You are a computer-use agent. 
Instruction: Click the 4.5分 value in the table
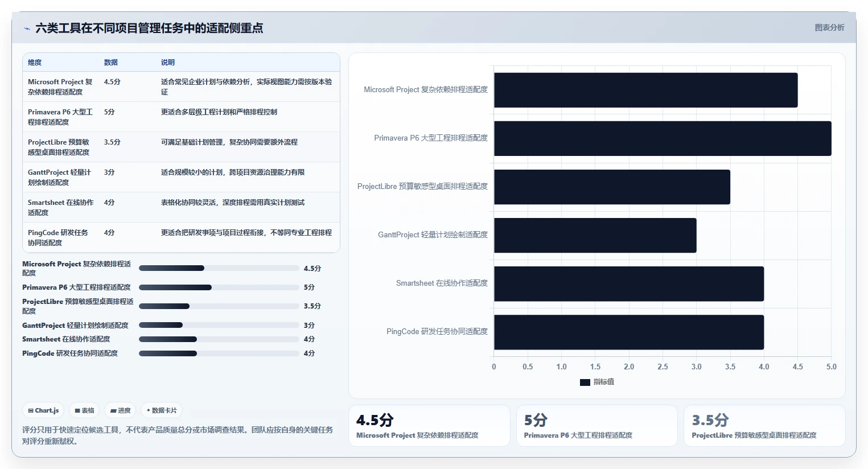click(x=112, y=82)
